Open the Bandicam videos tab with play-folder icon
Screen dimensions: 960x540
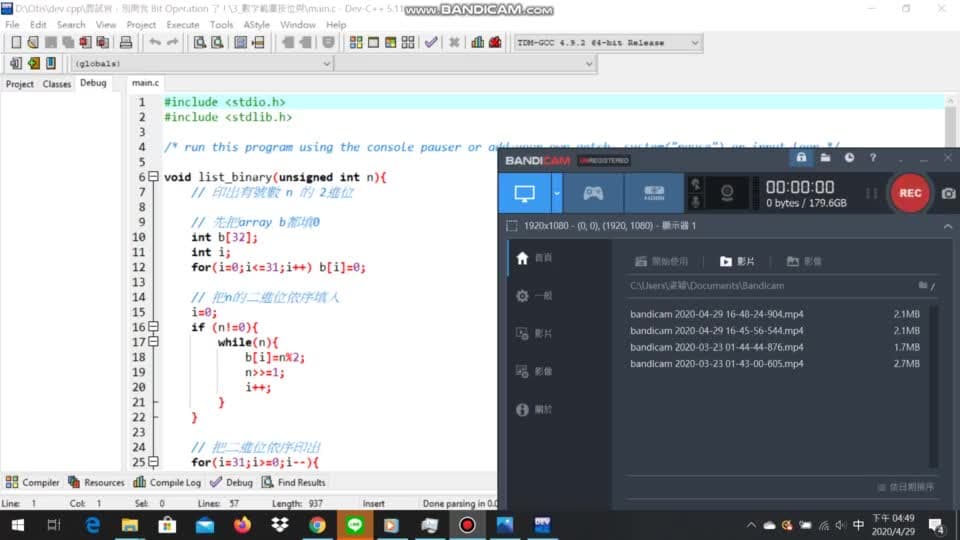(x=737, y=261)
